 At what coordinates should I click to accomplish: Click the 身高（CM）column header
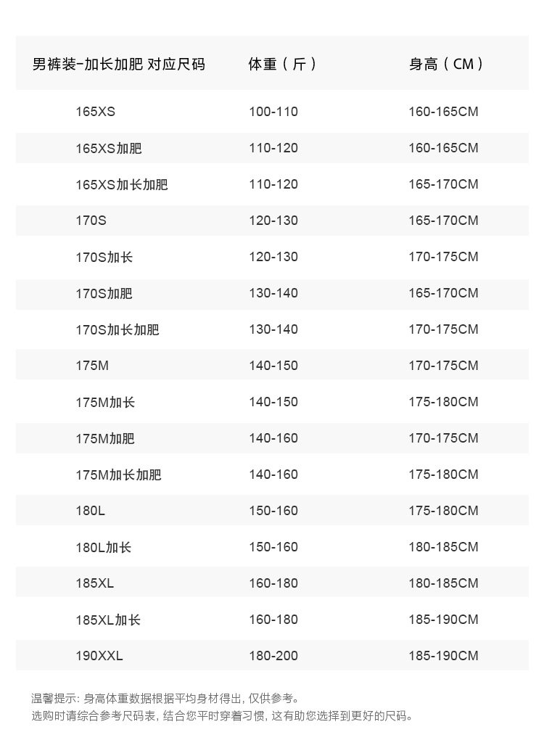pyautogui.click(x=446, y=64)
